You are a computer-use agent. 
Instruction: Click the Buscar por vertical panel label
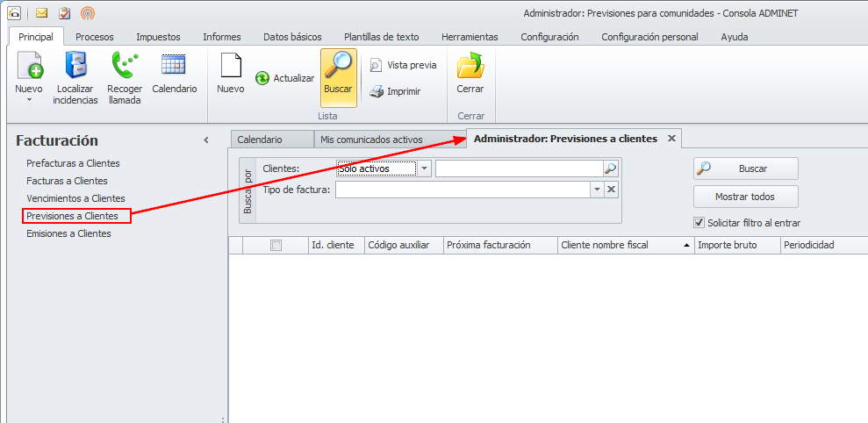247,191
